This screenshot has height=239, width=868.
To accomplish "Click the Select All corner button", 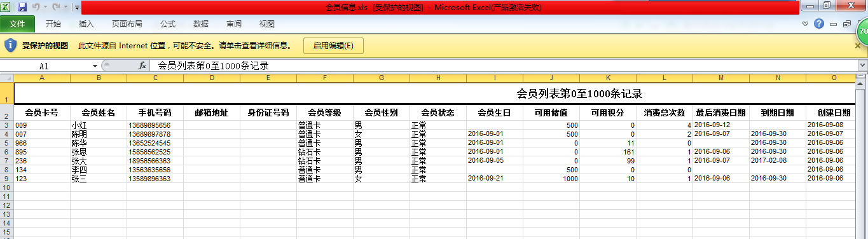I will [x=6, y=78].
